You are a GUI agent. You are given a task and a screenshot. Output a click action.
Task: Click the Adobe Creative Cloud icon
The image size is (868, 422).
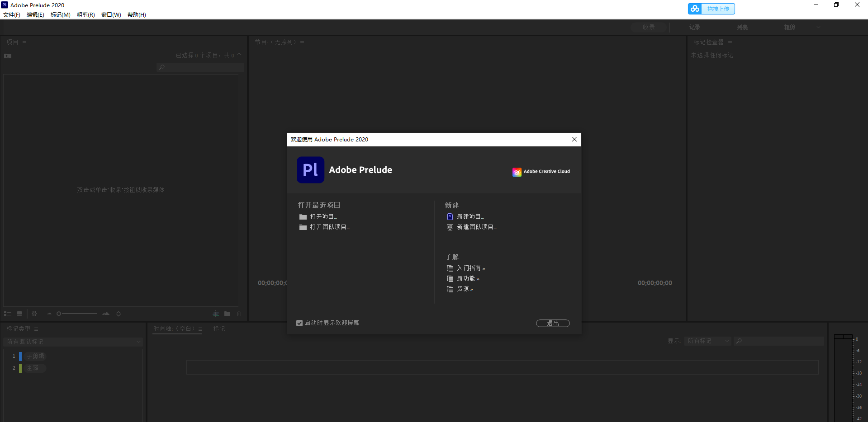click(x=517, y=172)
